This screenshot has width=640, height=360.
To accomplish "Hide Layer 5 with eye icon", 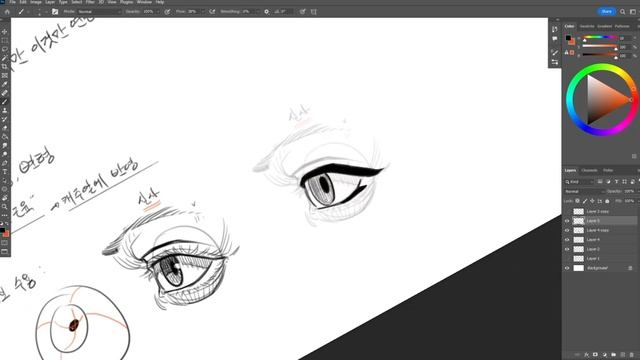I will click(x=567, y=221).
